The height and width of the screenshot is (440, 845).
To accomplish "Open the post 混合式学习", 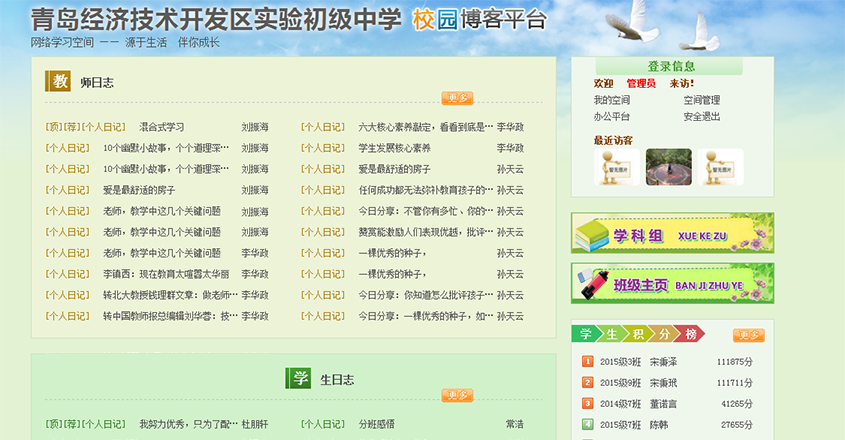I will (162, 127).
